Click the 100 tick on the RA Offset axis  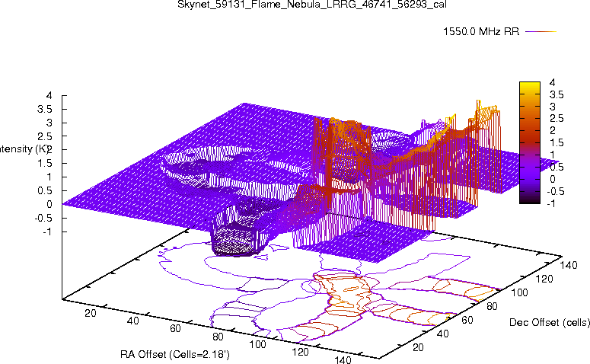pyautogui.click(x=258, y=344)
